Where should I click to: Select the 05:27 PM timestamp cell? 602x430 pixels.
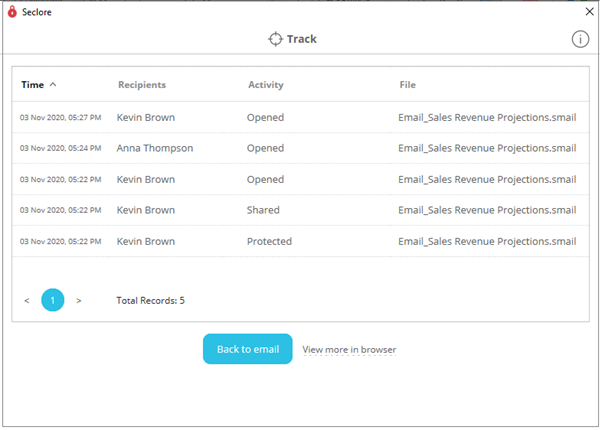pos(61,117)
